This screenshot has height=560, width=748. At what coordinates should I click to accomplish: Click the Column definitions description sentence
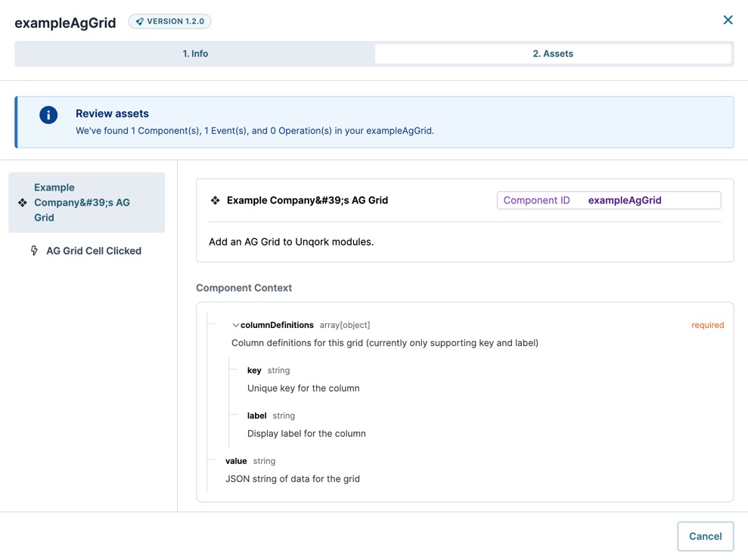pos(384,342)
